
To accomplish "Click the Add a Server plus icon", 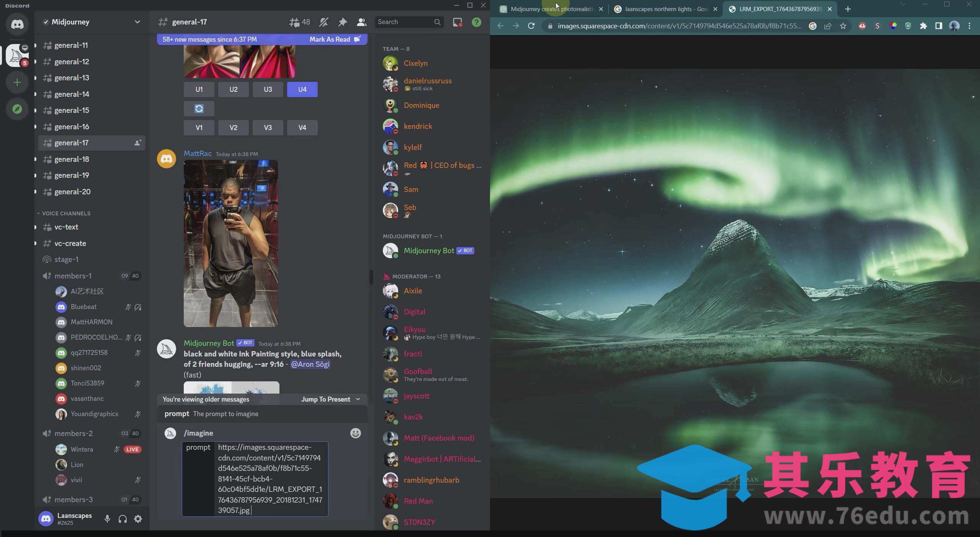I will pyautogui.click(x=17, y=83).
